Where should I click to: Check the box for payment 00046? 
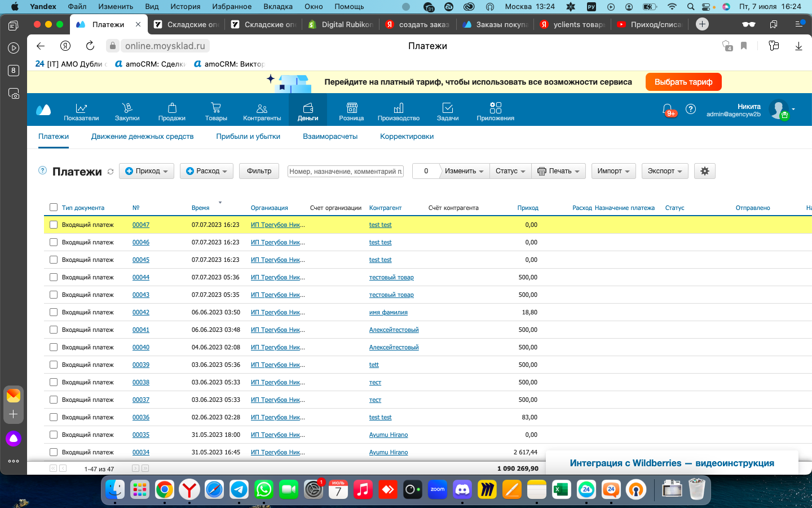(x=54, y=242)
